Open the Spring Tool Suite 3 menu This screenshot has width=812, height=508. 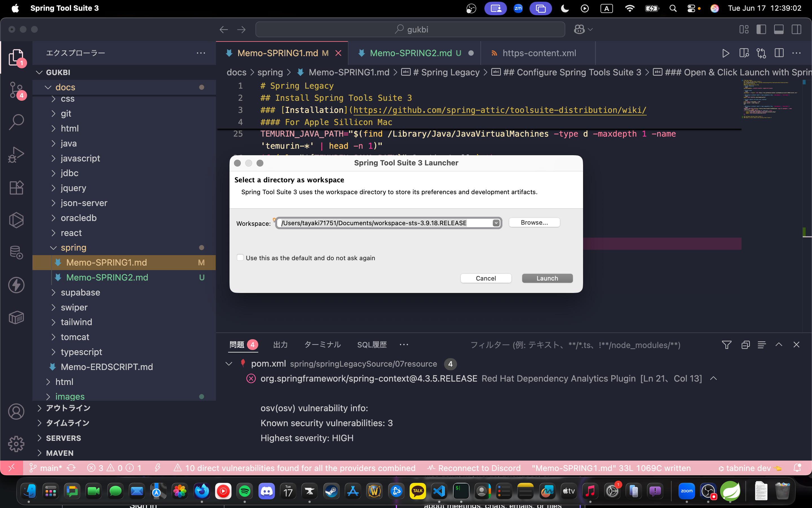tap(64, 8)
